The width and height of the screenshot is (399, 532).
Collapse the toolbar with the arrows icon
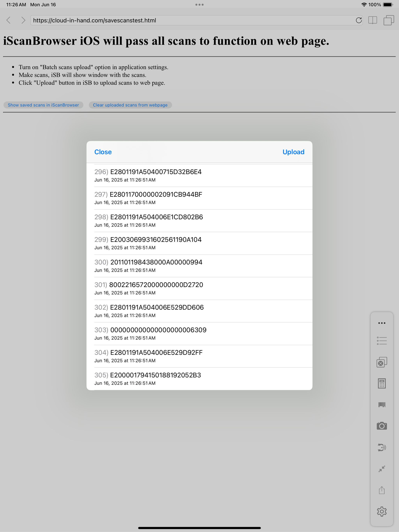click(x=382, y=469)
